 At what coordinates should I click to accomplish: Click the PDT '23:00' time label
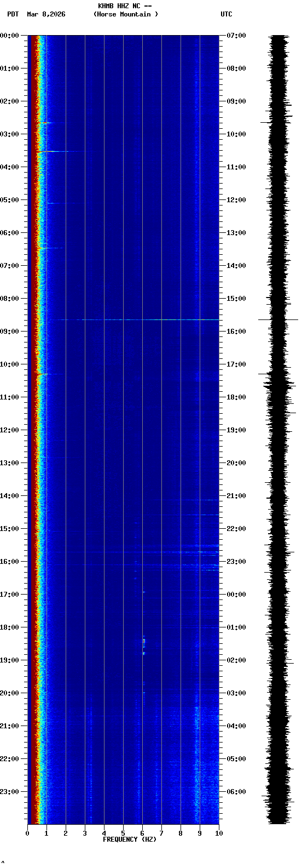9,792
